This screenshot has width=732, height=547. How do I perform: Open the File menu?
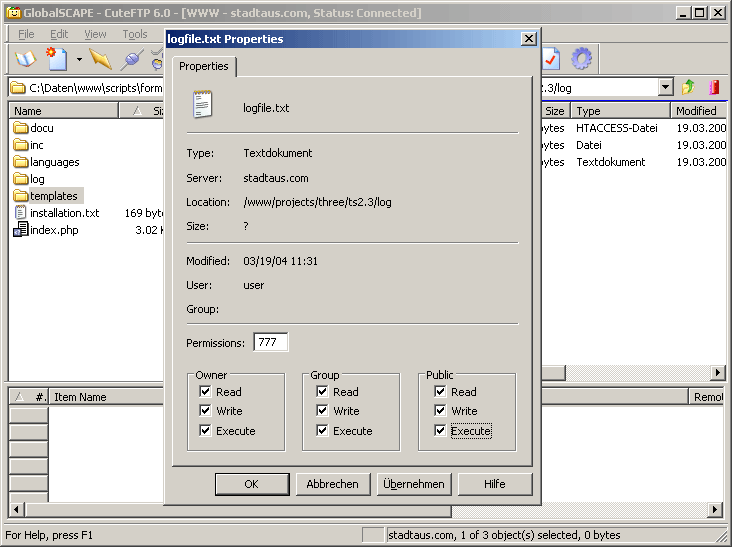[x=26, y=34]
